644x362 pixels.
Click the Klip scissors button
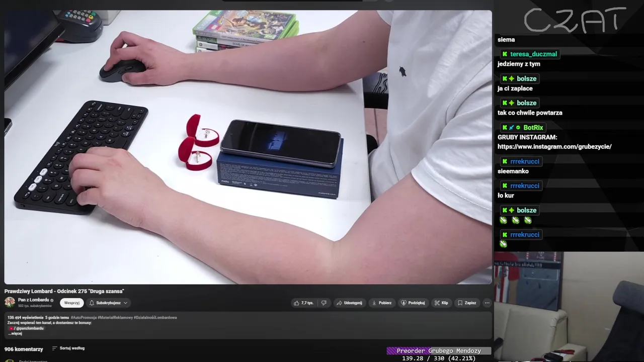441,303
